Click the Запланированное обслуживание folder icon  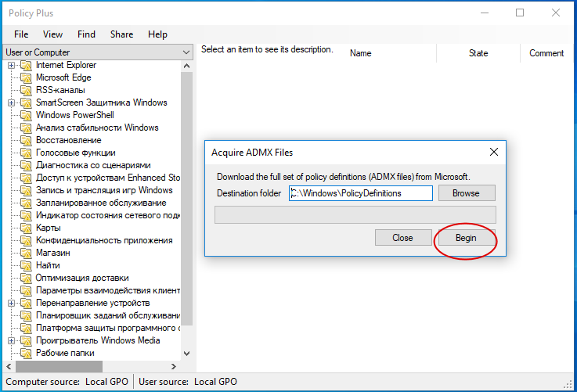point(26,203)
